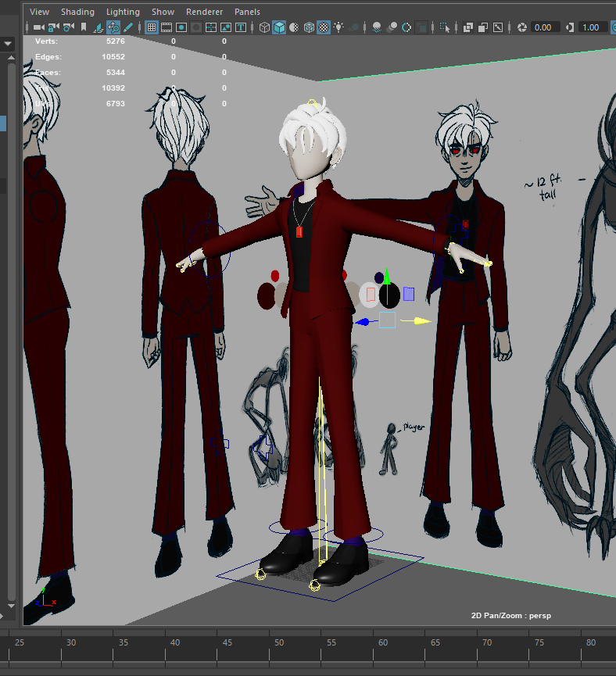Screen dimensions: 616x676
Task: Click the camera Bookmarks icon
Action: (x=84, y=27)
